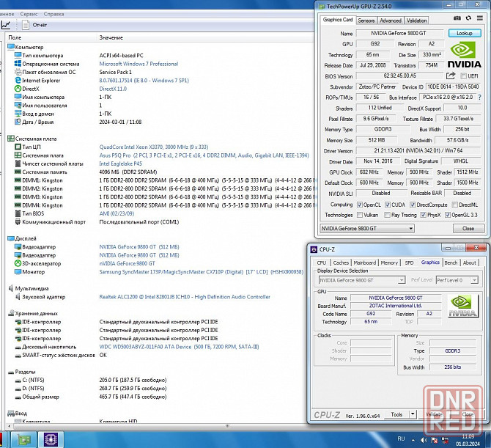Viewport: 491px width, 448px height.
Task: Click the Дисплей section icon
Action: click(x=11, y=238)
